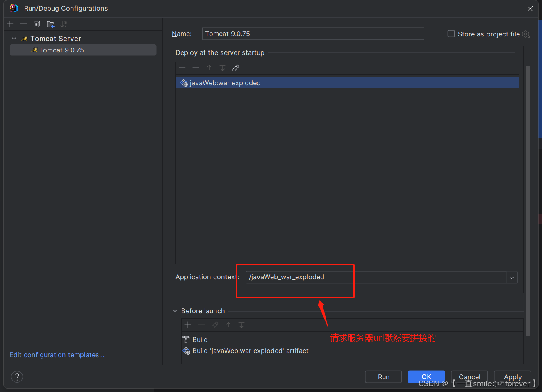Click into the Name text field

pos(313,34)
